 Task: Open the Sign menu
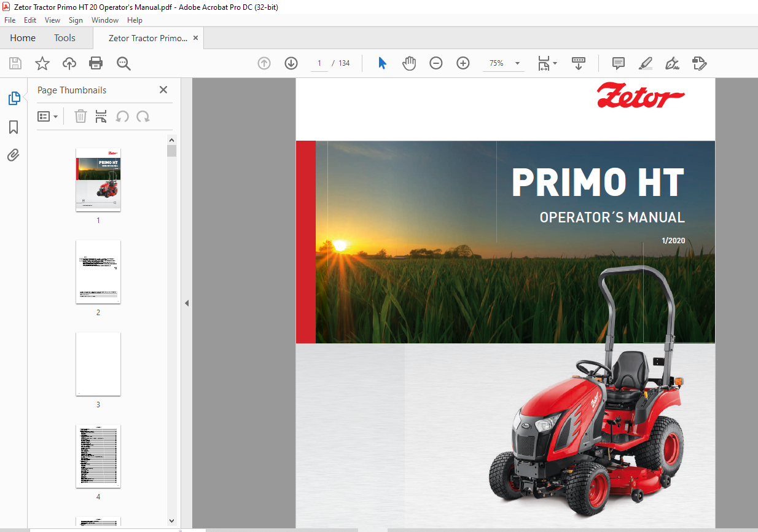point(76,20)
